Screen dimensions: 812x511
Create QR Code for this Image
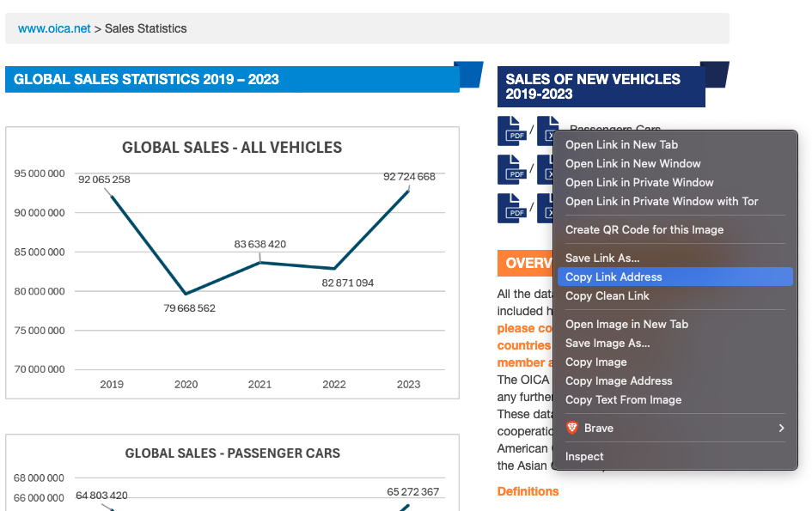click(x=644, y=229)
